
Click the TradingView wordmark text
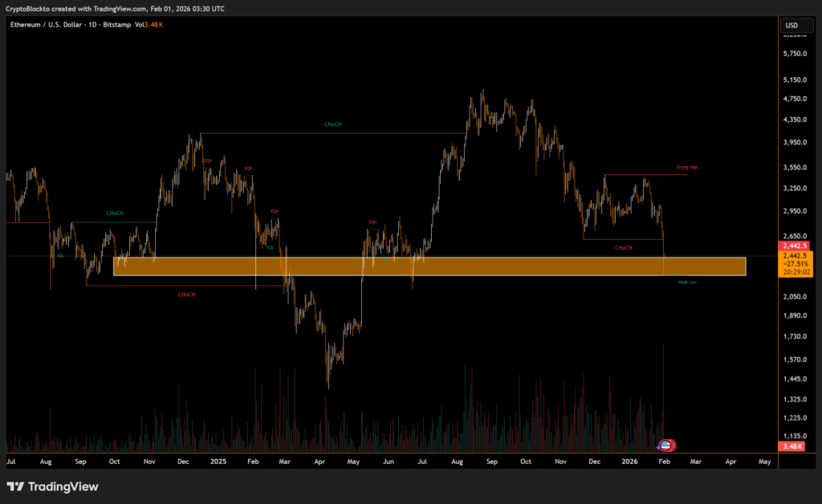click(63, 486)
